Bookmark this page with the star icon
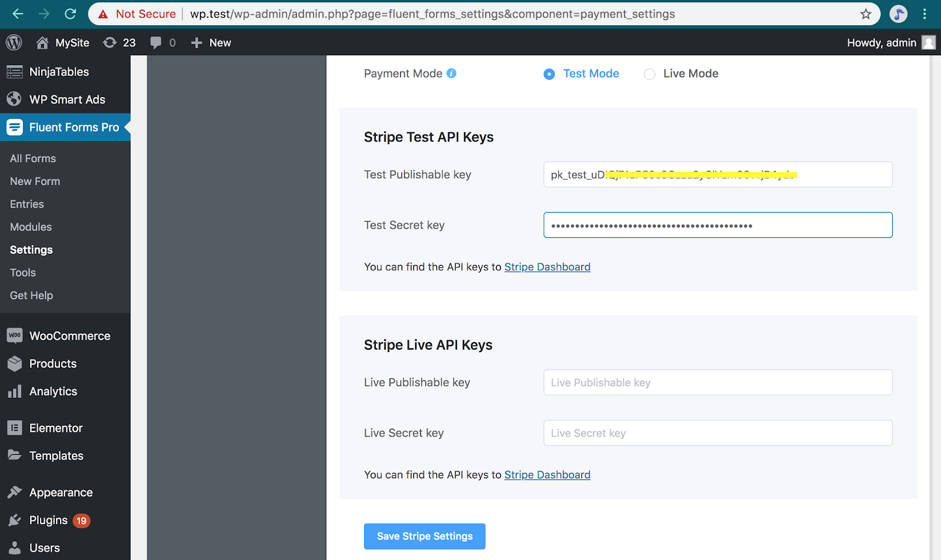Image resolution: width=941 pixels, height=560 pixels. 866,14
